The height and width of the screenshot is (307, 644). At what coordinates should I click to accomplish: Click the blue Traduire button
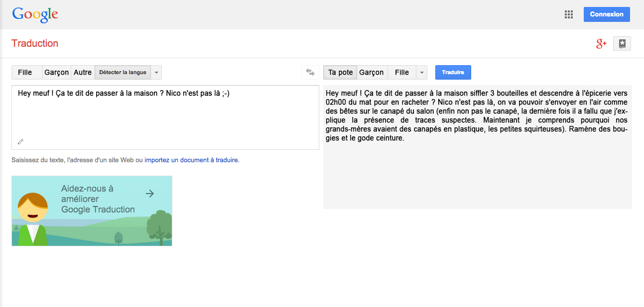[453, 73]
